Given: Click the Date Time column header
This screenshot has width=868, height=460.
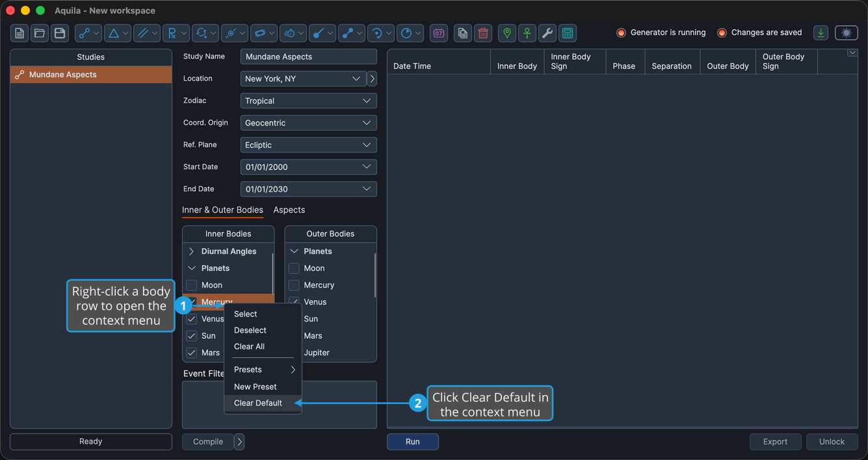Looking at the screenshot, I should [x=439, y=62].
